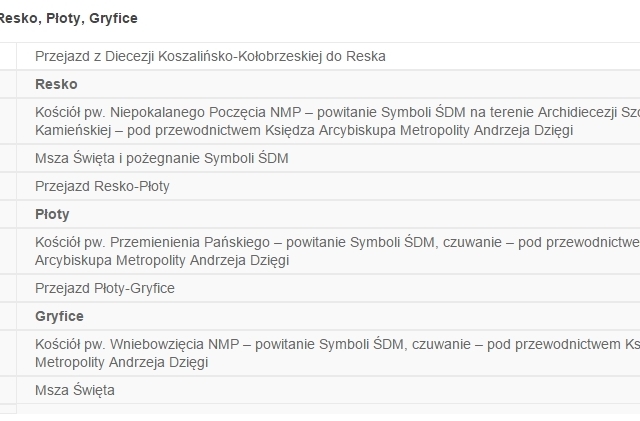This screenshot has height=421, width=640.
Task: Select Msza Święta i pożegnanie Symboli ŚDM
Action: 162,158
